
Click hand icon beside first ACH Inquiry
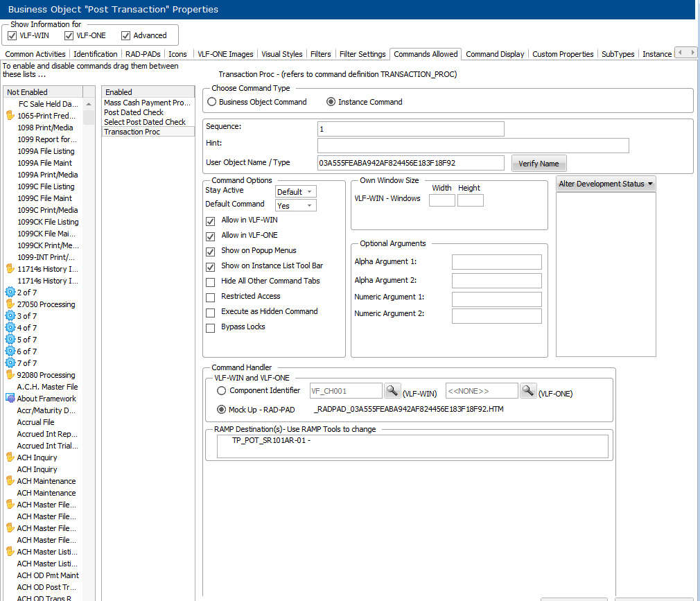click(10, 458)
